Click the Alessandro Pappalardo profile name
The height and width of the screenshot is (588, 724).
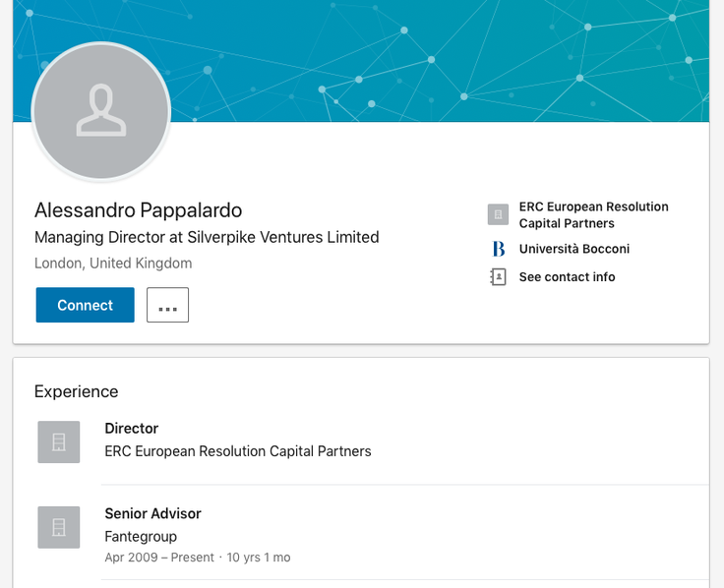138,210
